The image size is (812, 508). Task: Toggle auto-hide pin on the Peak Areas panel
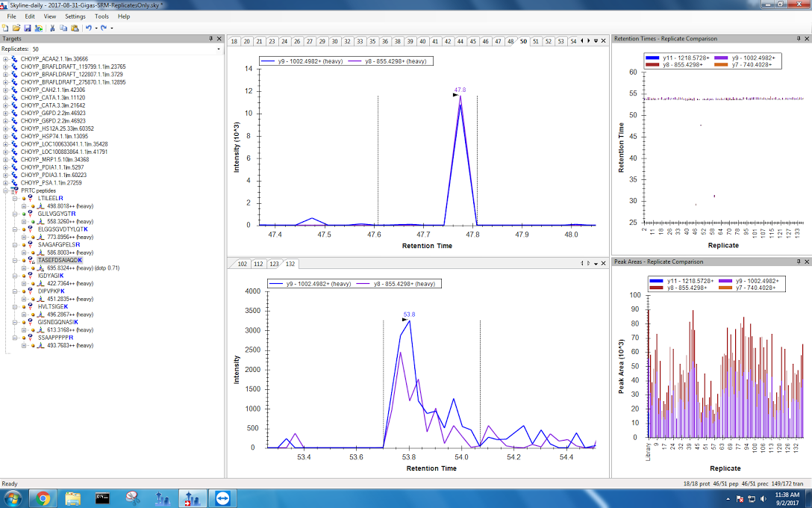coord(798,261)
